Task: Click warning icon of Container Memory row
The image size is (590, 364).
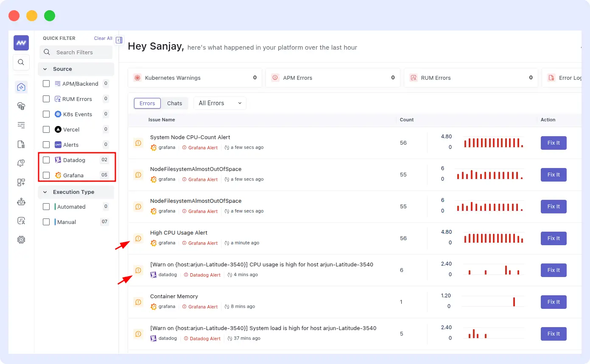Action: tap(138, 302)
